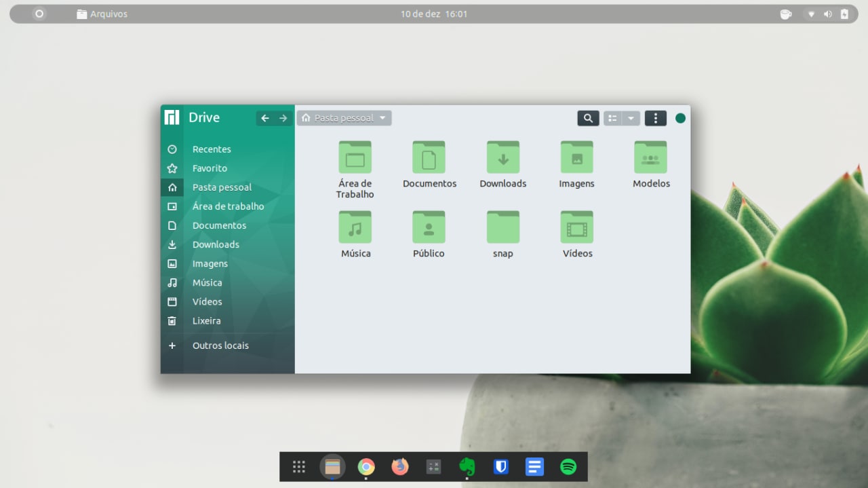868x488 pixels.
Task: Select Área de trabalho in sidebar
Action: (x=228, y=206)
